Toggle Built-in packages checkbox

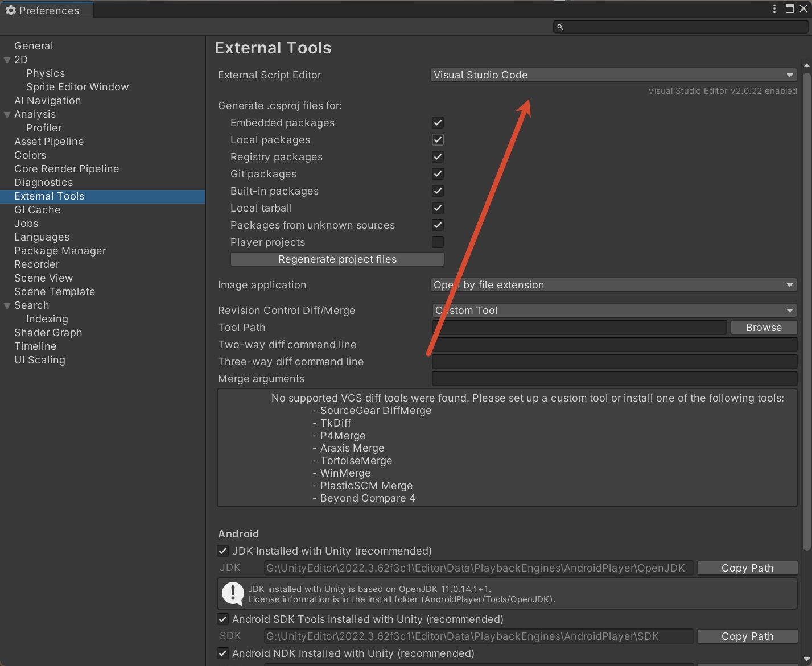coord(438,191)
